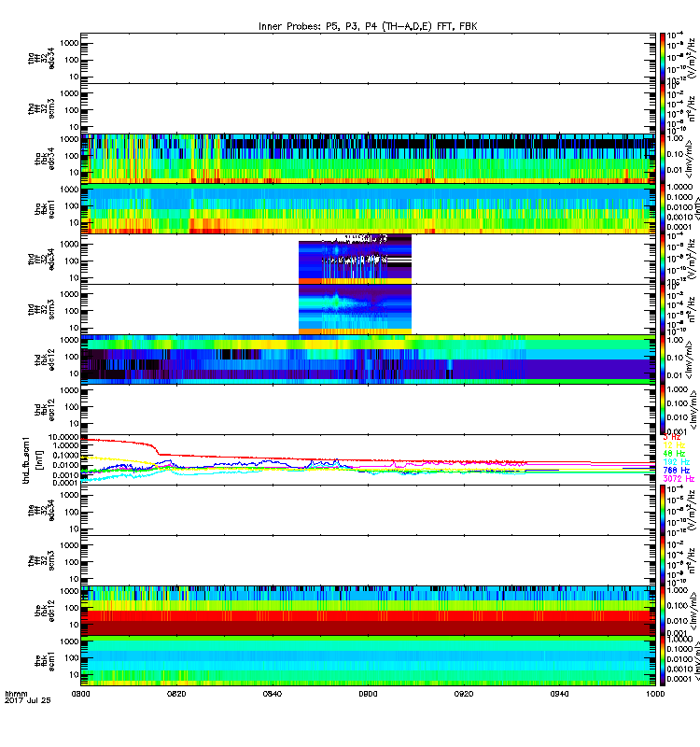This screenshot has width=700, height=747.
Task: Click the 'thd fff 32 edc34' panel label
Action: point(41,260)
